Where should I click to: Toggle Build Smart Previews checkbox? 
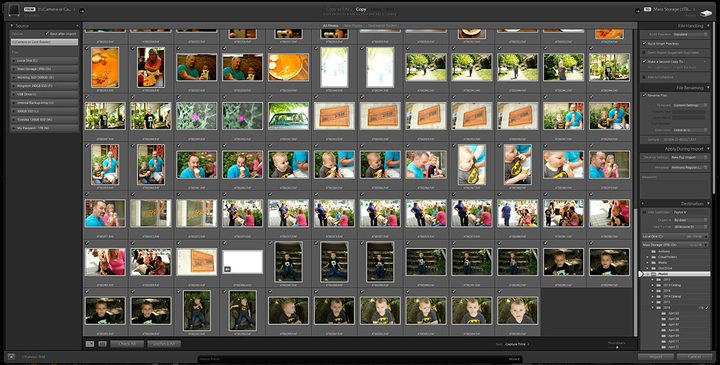[x=644, y=43]
